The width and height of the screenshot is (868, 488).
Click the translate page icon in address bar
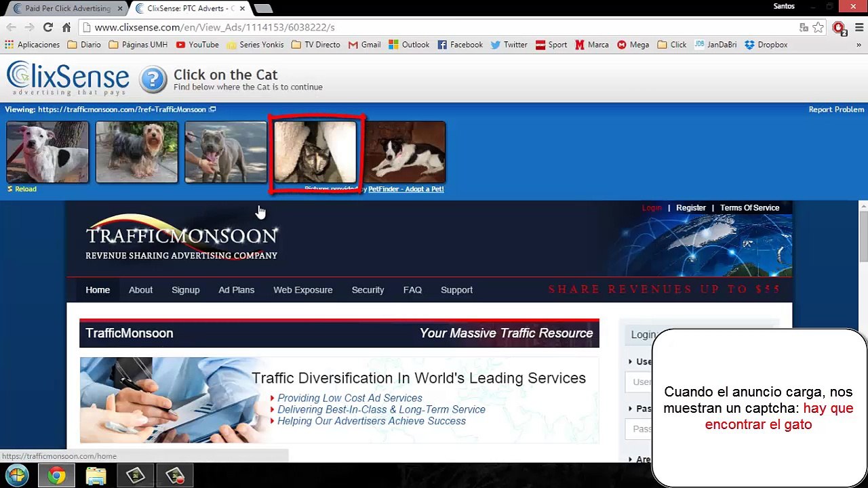pos(804,27)
